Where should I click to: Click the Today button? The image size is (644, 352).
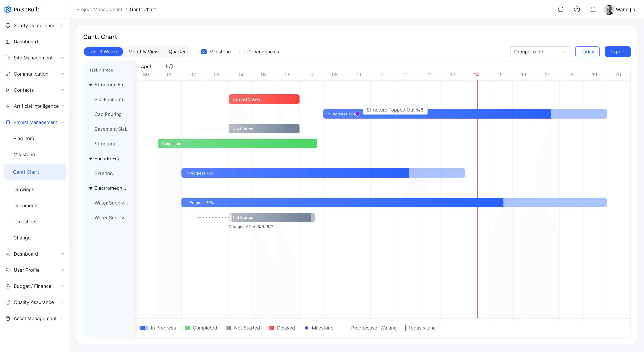(x=587, y=52)
